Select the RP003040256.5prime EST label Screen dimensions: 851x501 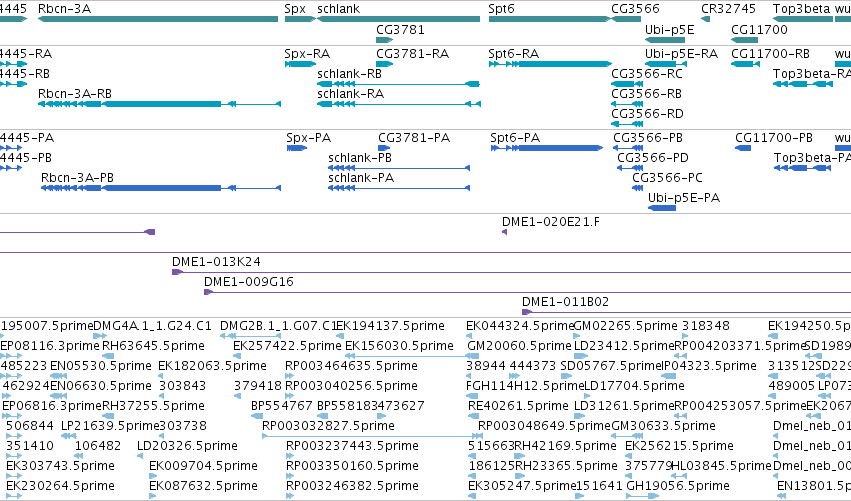tap(351, 386)
